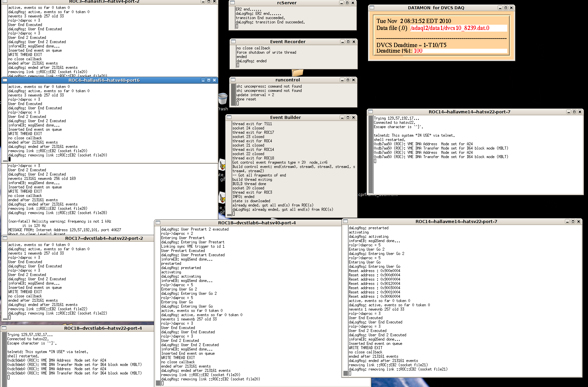The width and height of the screenshot is (588, 387).
Task: Open the Event Builder window menu icon
Action: pos(229,118)
